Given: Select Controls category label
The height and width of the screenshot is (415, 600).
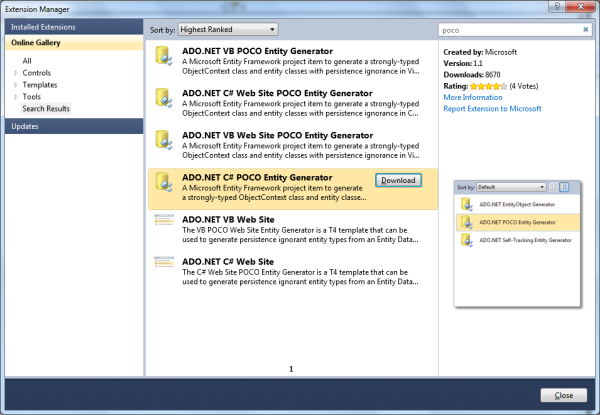Looking at the screenshot, I should pyautogui.click(x=36, y=73).
